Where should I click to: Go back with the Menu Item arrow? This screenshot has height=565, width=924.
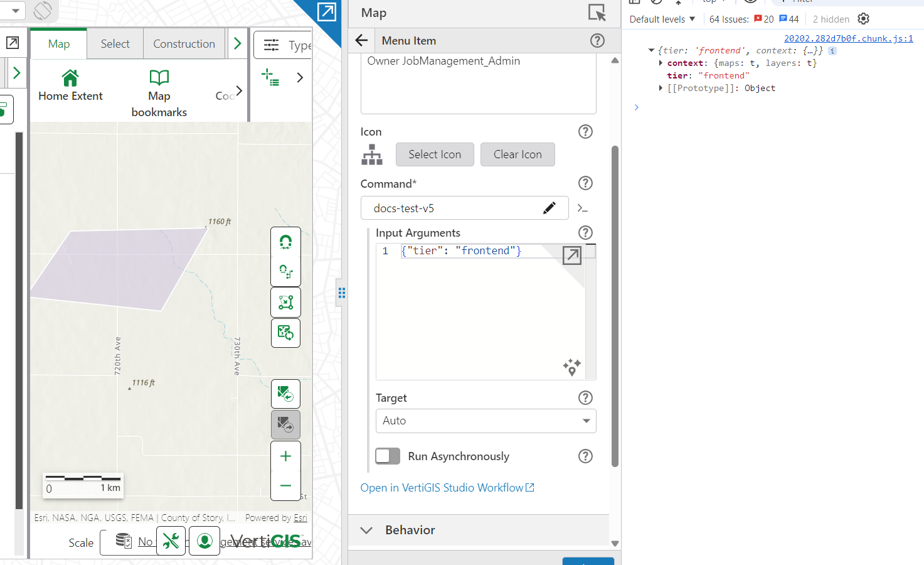tap(361, 41)
